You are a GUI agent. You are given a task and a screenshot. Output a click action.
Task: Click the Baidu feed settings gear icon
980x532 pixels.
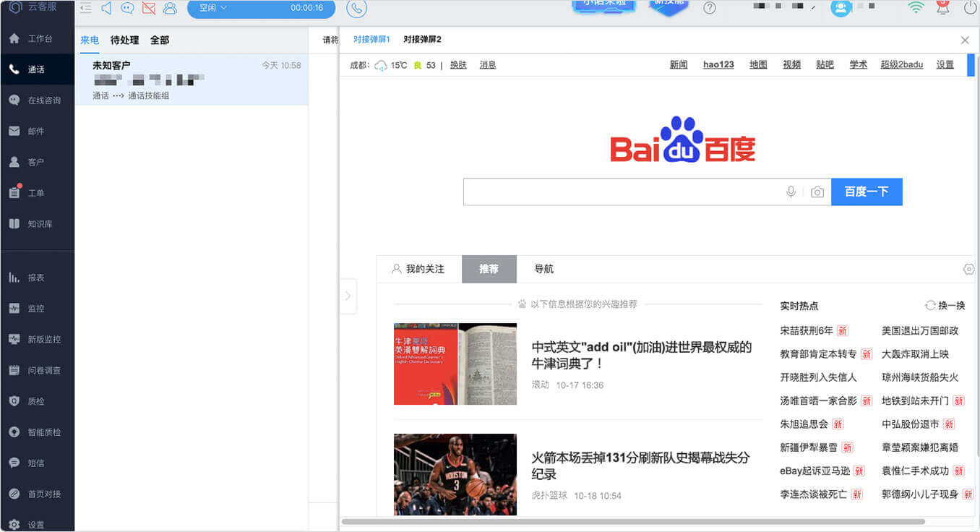click(969, 269)
